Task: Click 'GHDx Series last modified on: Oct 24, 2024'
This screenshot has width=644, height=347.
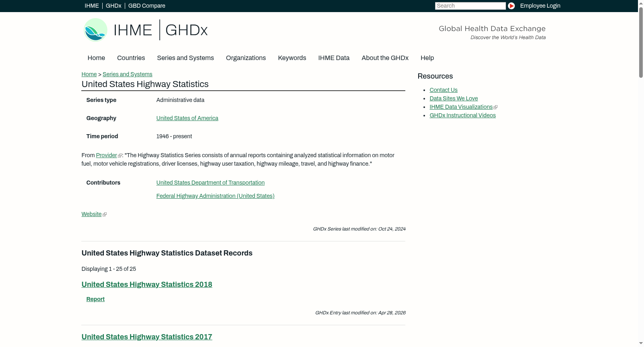Action: (x=359, y=229)
